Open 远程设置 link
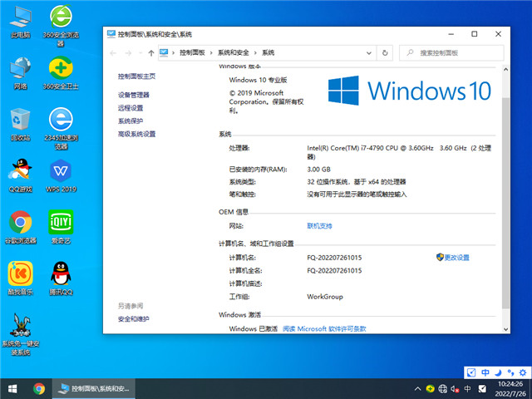Viewport: 532px width, 399px height. [x=131, y=108]
